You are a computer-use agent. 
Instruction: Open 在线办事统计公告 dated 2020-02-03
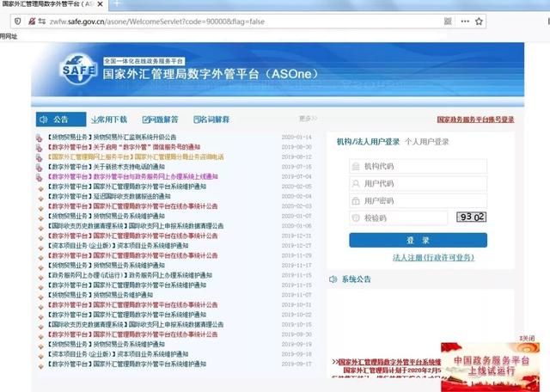tap(132, 206)
